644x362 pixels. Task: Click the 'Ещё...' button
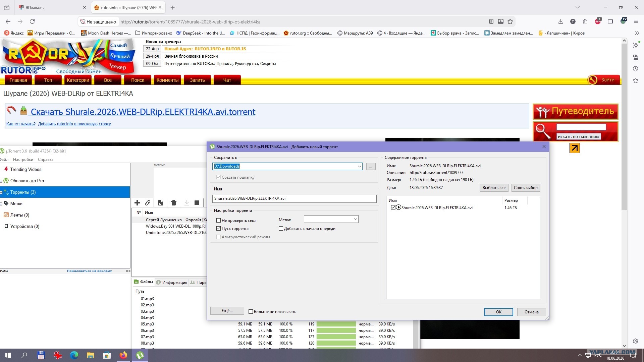click(227, 311)
